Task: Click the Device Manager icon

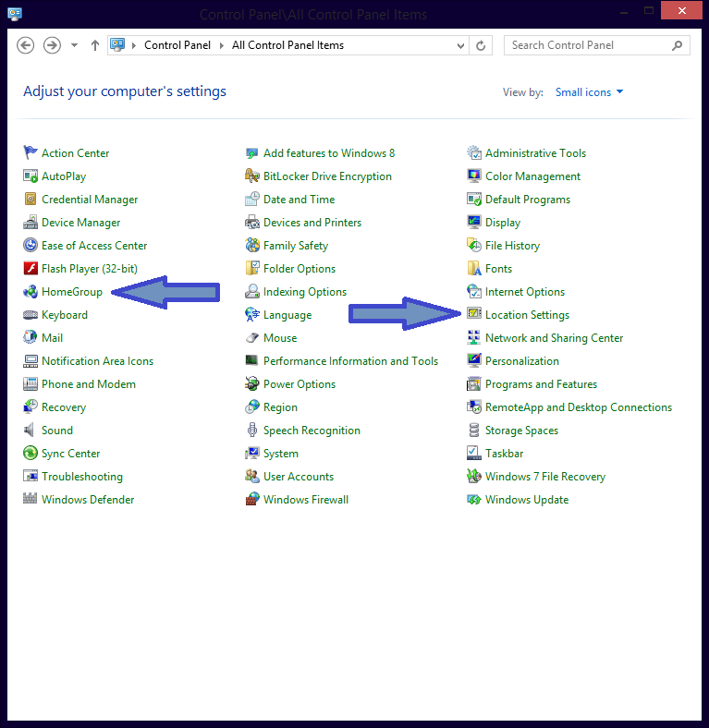Action: [x=31, y=222]
